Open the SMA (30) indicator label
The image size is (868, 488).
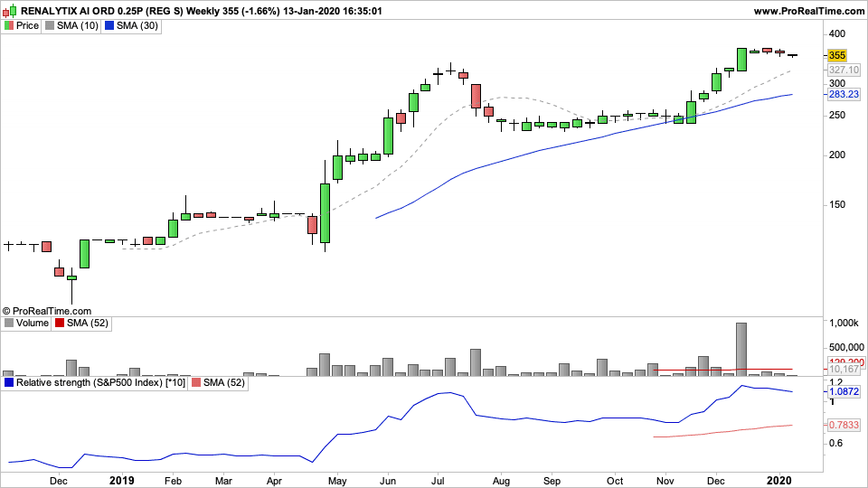tap(137, 25)
